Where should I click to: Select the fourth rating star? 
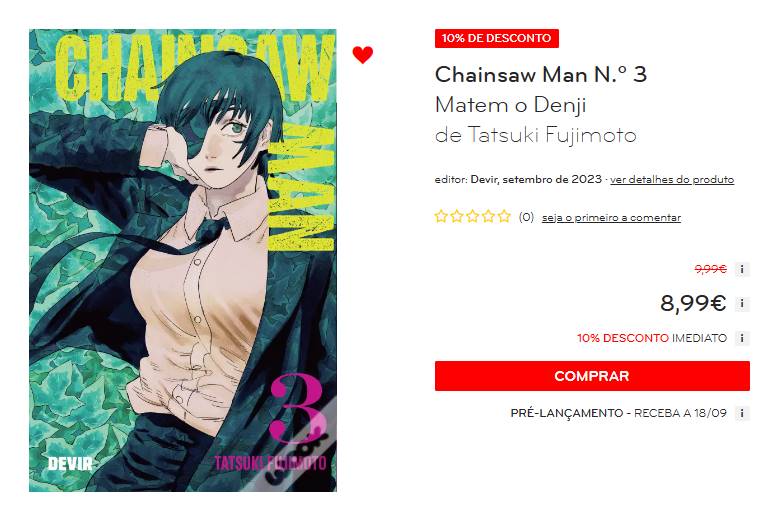pyautogui.click(x=488, y=216)
